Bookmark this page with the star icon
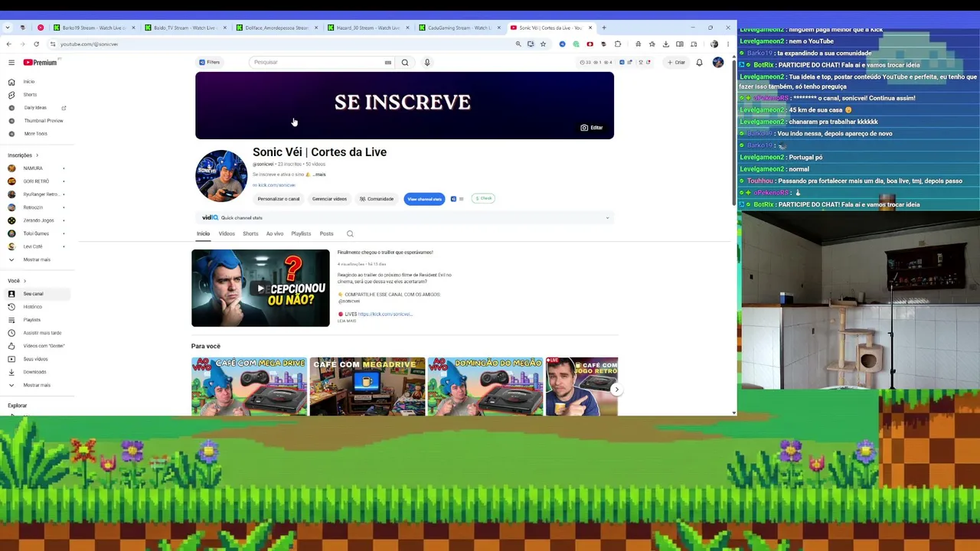 [543, 44]
